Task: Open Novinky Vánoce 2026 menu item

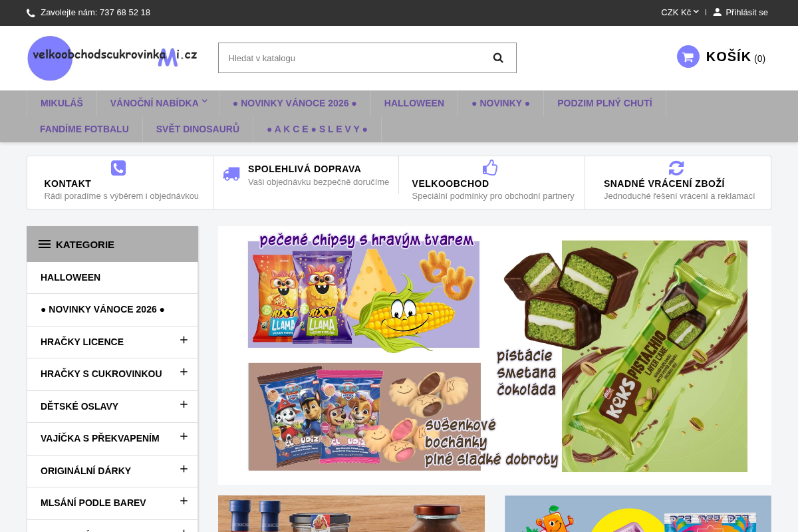Action: 295,103
